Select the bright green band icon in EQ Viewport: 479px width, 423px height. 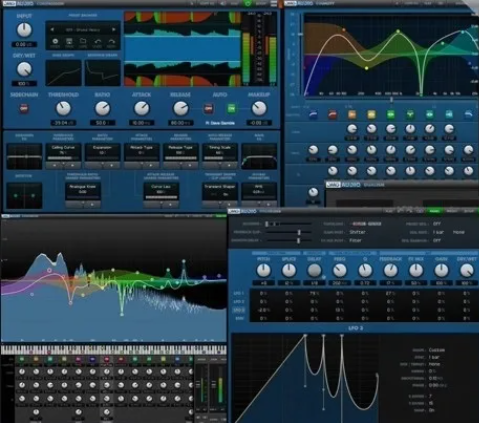pos(391,115)
